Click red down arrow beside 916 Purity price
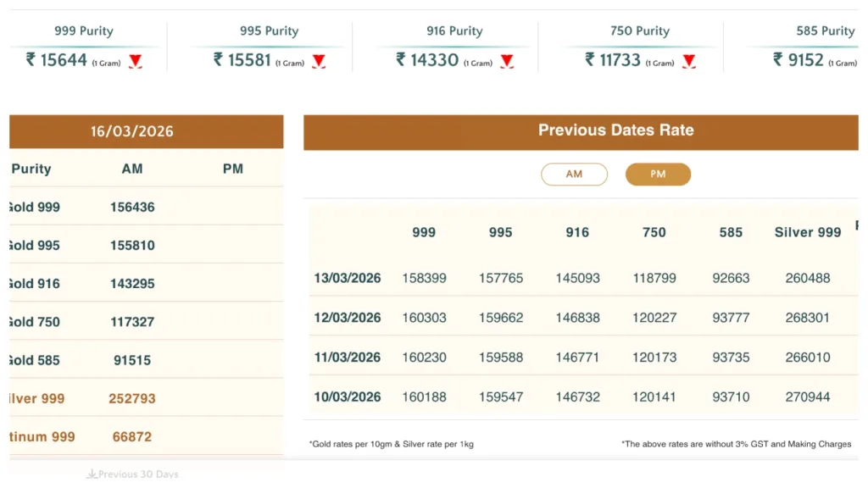The image size is (868, 488). tap(507, 61)
